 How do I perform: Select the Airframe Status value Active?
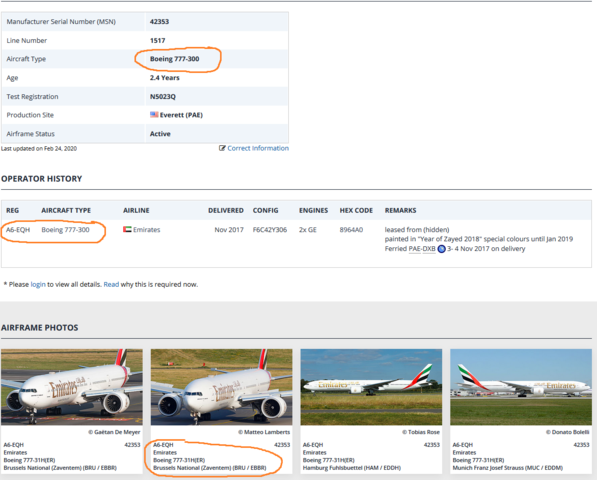click(160, 134)
